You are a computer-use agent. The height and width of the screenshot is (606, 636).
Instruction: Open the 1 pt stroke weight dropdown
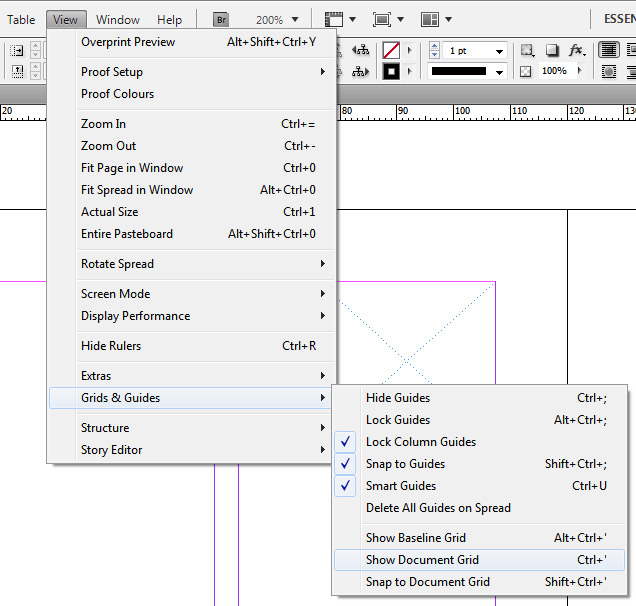(499, 51)
